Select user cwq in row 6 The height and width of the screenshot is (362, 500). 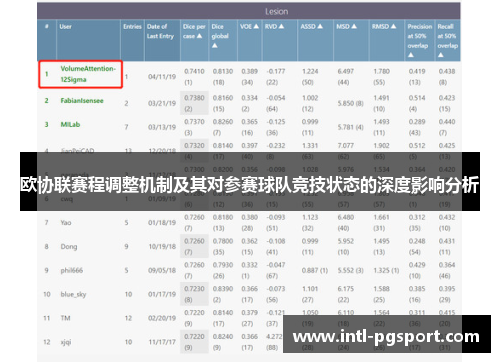(66, 199)
